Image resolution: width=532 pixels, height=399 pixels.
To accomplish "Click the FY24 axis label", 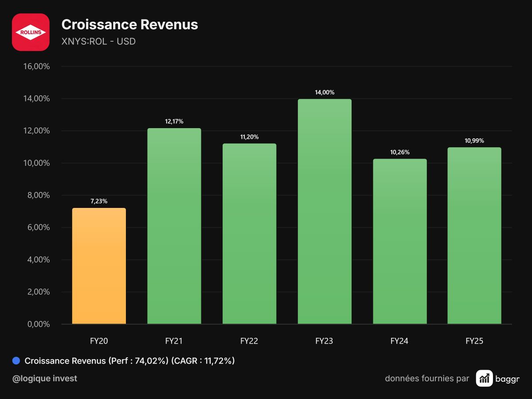I will [399, 341].
